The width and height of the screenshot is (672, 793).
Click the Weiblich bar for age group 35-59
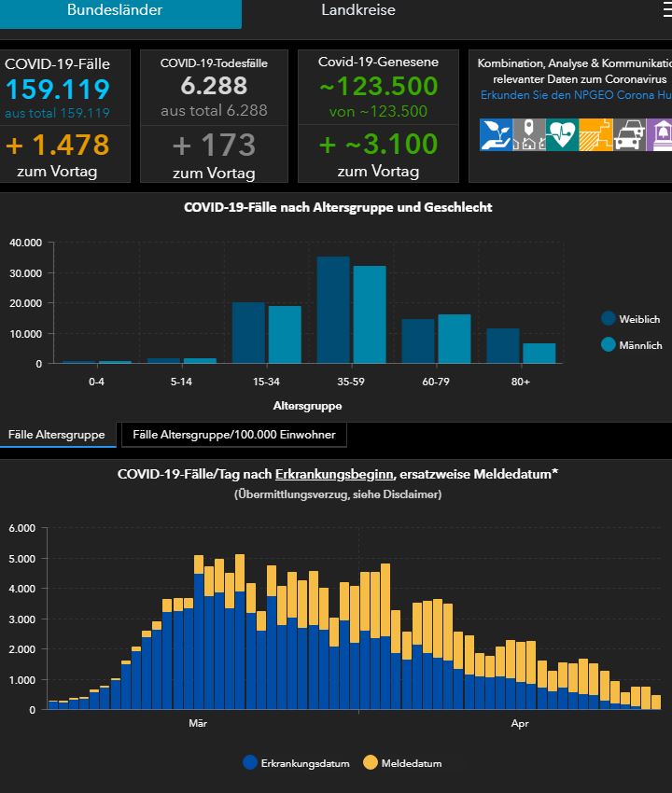click(333, 310)
